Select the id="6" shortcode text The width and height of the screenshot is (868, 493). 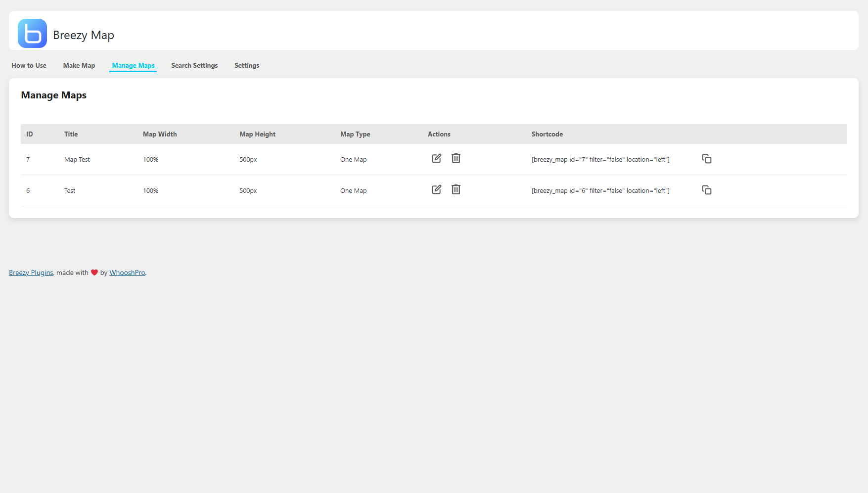tap(600, 190)
